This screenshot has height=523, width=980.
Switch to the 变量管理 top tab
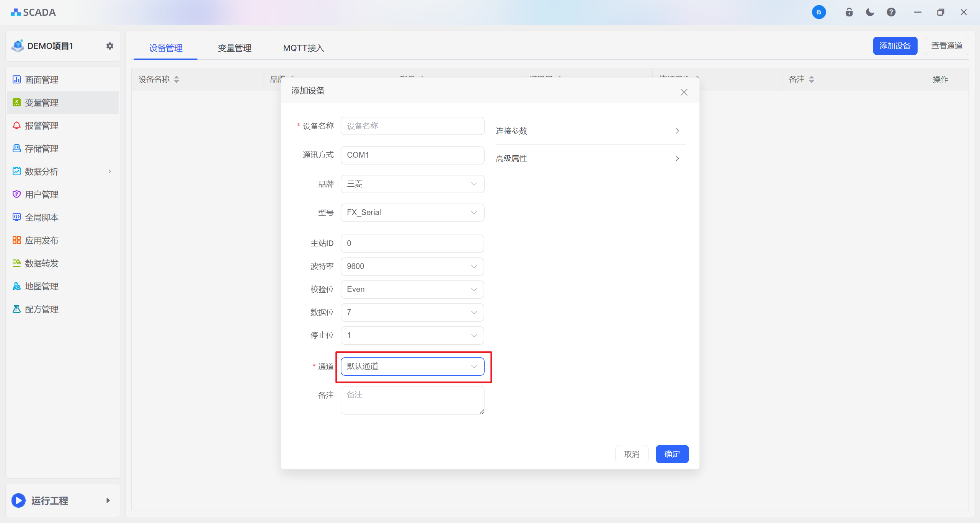(235, 48)
